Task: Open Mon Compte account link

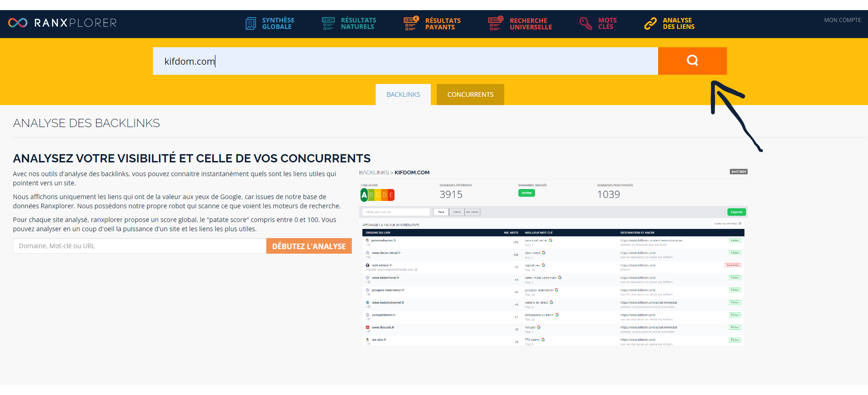Action: [842, 20]
